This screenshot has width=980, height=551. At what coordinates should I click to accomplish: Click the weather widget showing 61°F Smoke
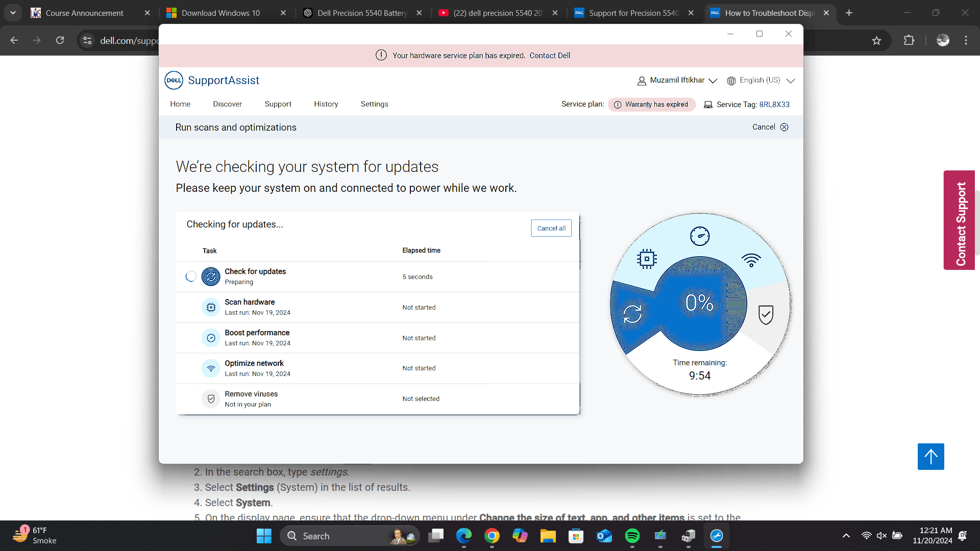pyautogui.click(x=35, y=536)
